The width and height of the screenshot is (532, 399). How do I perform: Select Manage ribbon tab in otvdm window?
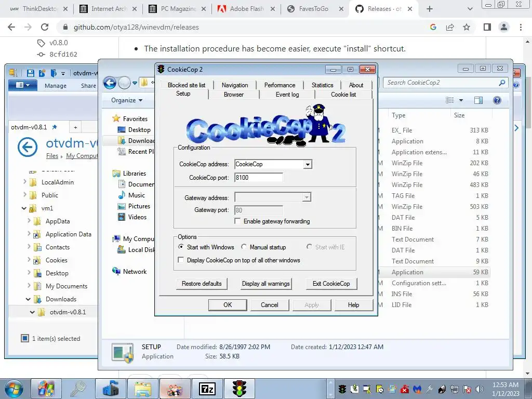(x=55, y=86)
